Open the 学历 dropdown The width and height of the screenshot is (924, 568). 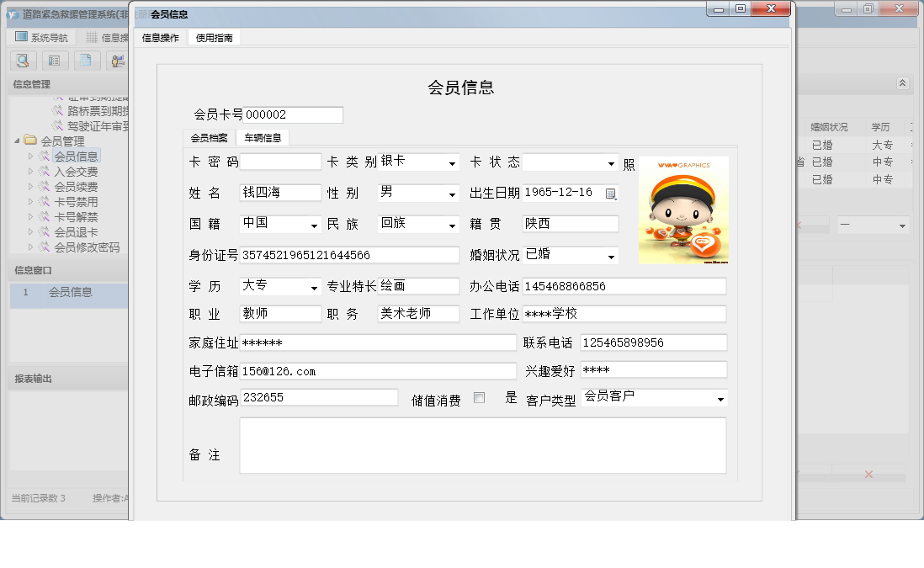[314, 288]
